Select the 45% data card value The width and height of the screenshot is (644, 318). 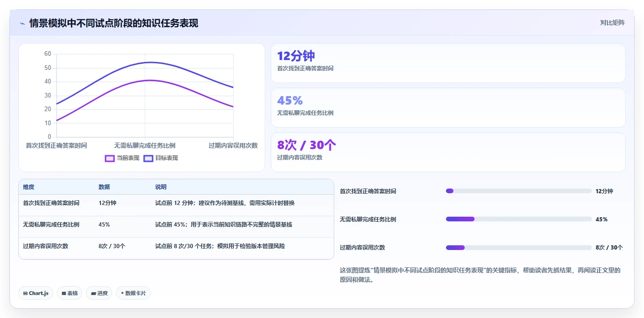pos(290,100)
